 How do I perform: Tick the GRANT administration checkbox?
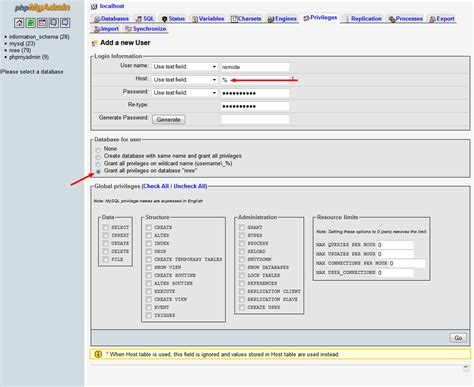point(242,227)
